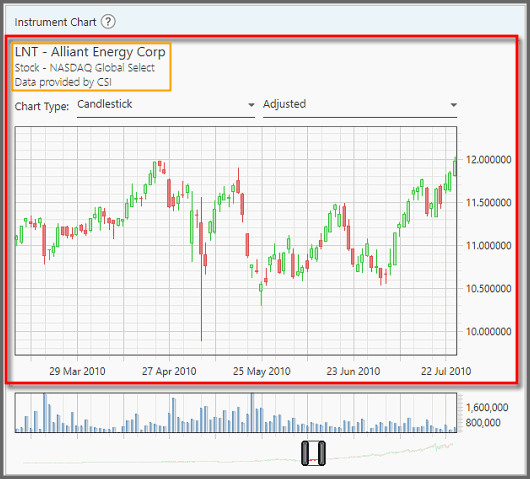This screenshot has width=530, height=479.
Task: Click the 12.000000 price axis label
Action: [x=488, y=160]
